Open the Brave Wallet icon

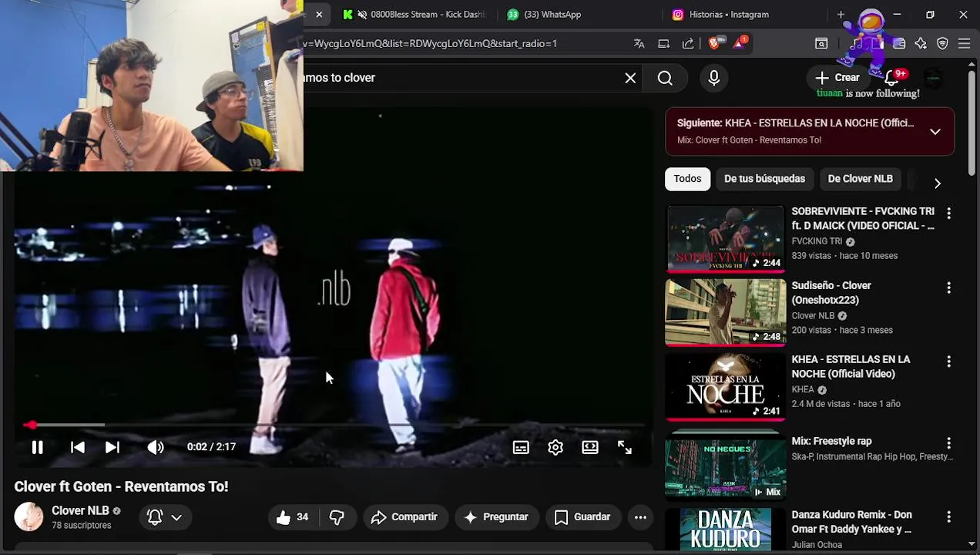point(899,44)
